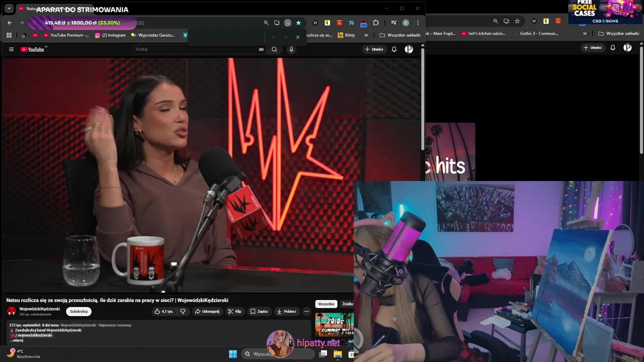Click the Udostępnij share button

(x=207, y=312)
